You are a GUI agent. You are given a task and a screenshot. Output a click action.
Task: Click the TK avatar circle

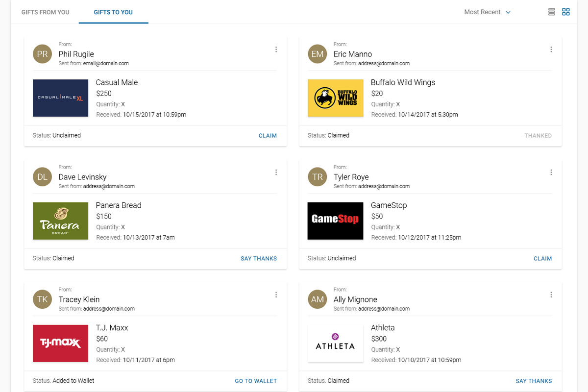43,299
